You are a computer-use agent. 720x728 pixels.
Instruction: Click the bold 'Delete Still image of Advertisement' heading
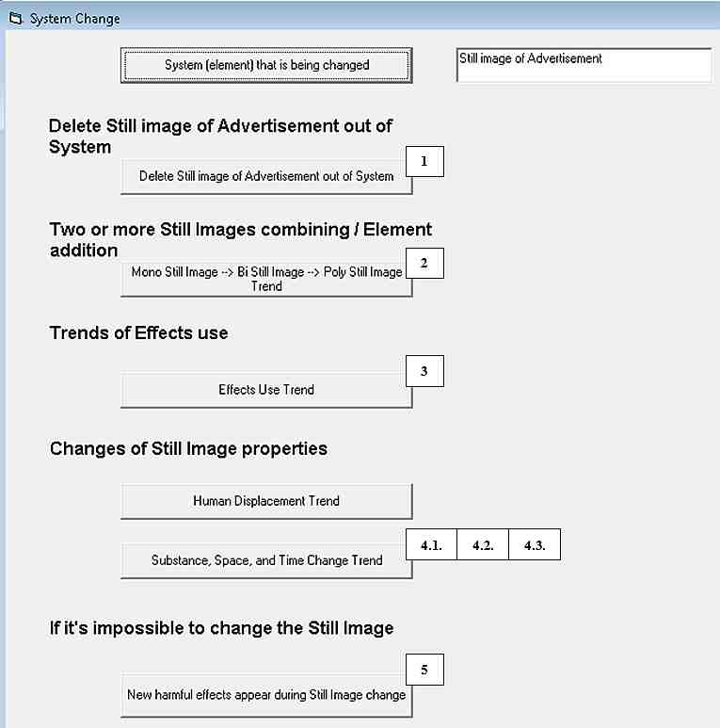(220, 136)
